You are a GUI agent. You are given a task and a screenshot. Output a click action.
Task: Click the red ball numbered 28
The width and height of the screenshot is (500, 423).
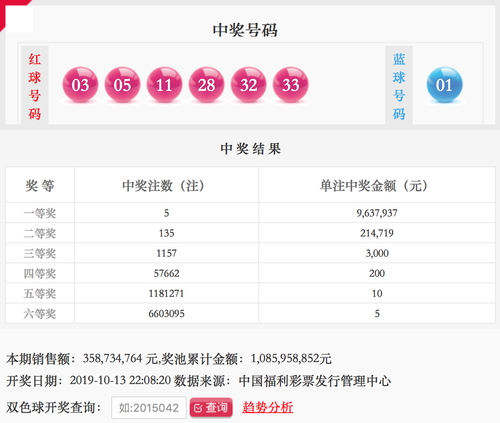pyautogui.click(x=206, y=85)
